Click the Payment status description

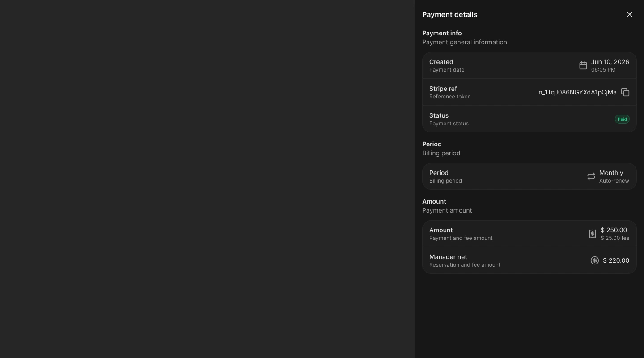coord(449,124)
